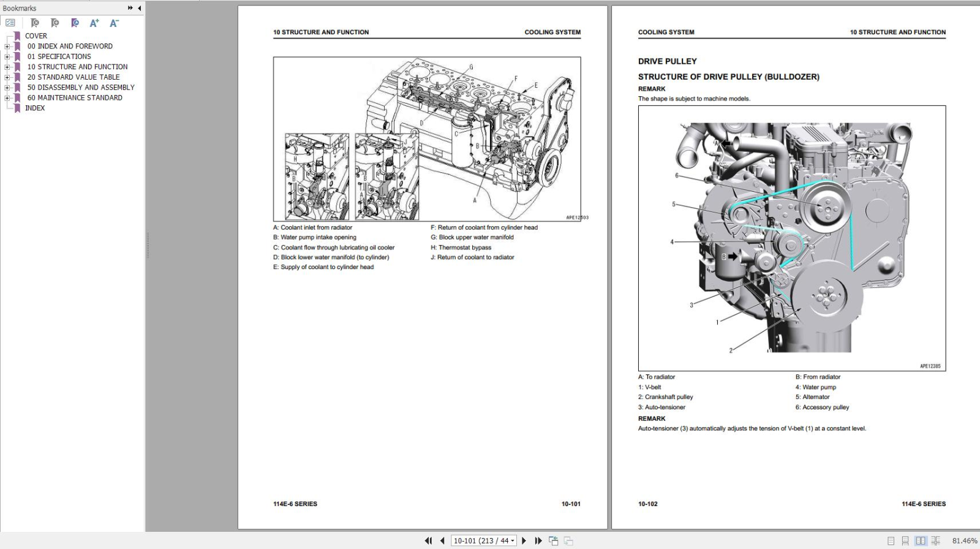This screenshot has width=980, height=549.
Task: Open the page number dropdown
Action: [x=513, y=541]
